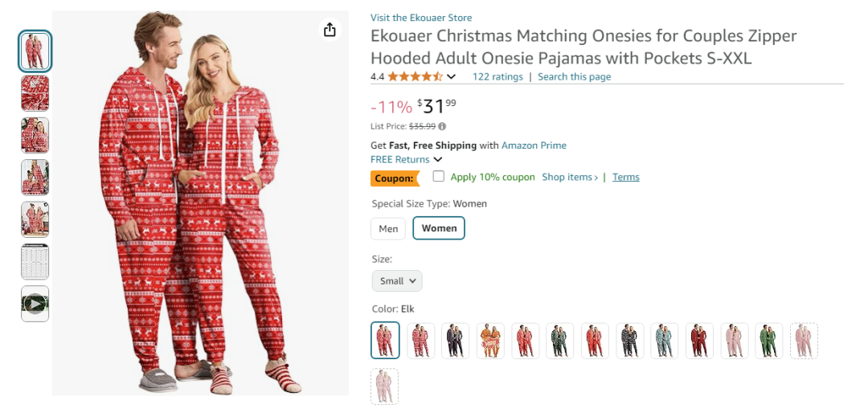Open the Amazon Prime link
868x409 pixels.
point(534,145)
